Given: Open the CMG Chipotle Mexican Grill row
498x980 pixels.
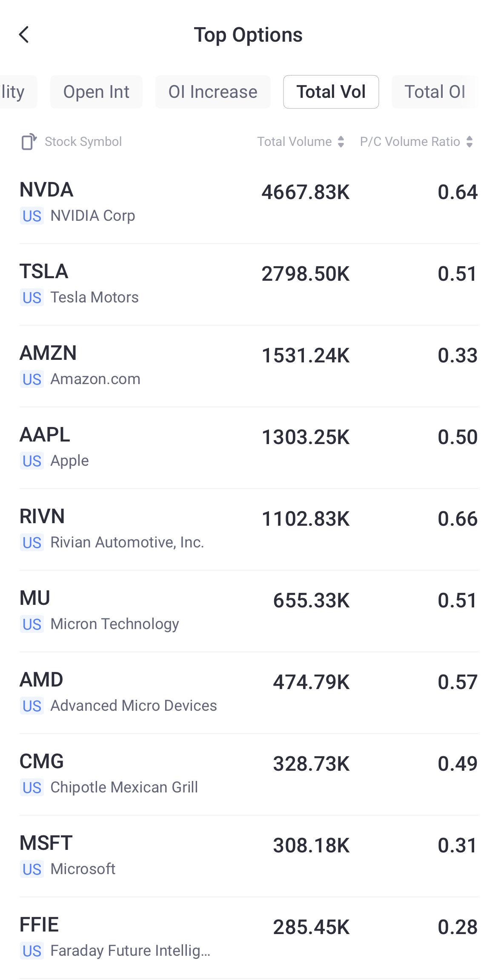Looking at the screenshot, I should click(x=249, y=774).
